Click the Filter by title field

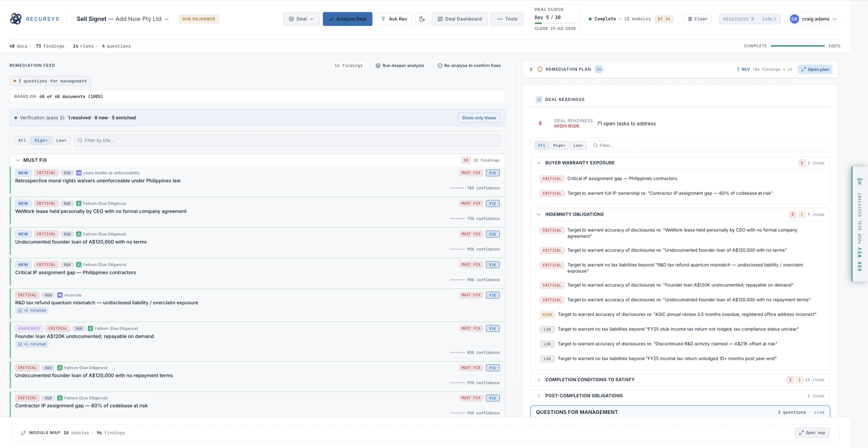point(288,140)
